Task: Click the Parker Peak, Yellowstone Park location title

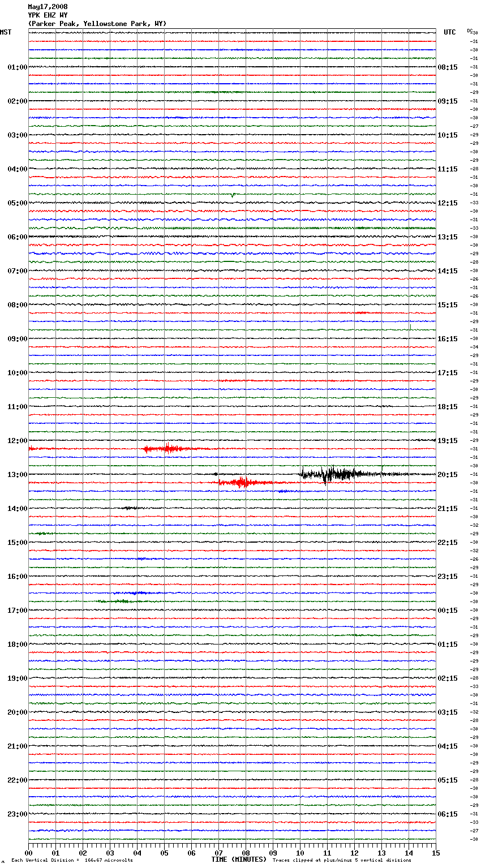Action: pos(97,24)
